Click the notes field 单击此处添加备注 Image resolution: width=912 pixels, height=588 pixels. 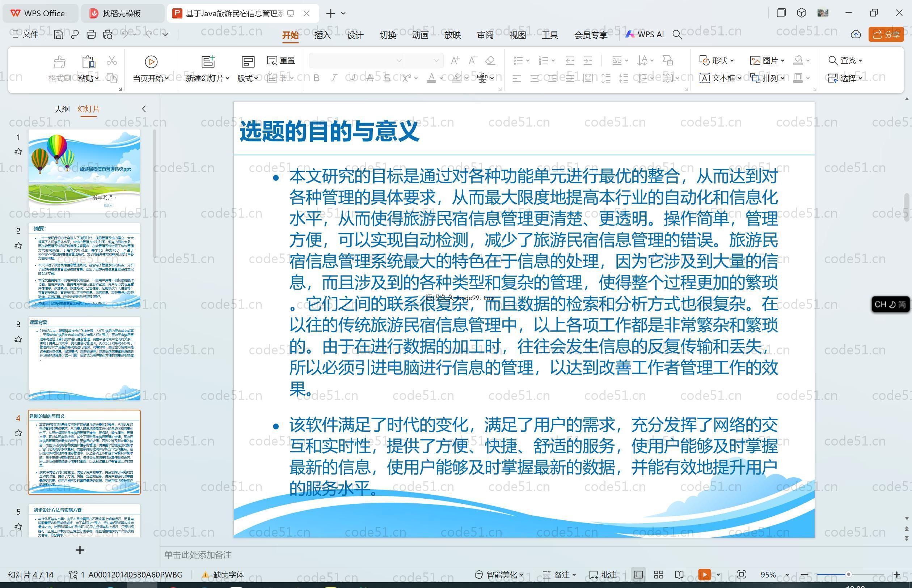(x=198, y=555)
